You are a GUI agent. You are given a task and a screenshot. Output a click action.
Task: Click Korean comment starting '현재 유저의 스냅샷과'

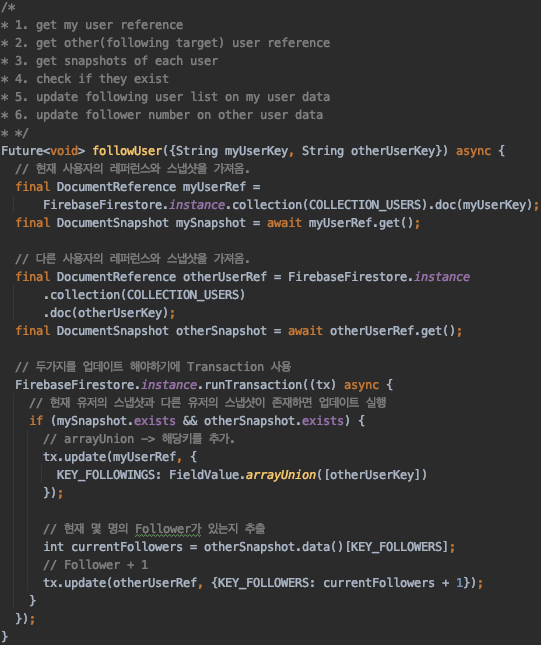(x=207, y=403)
